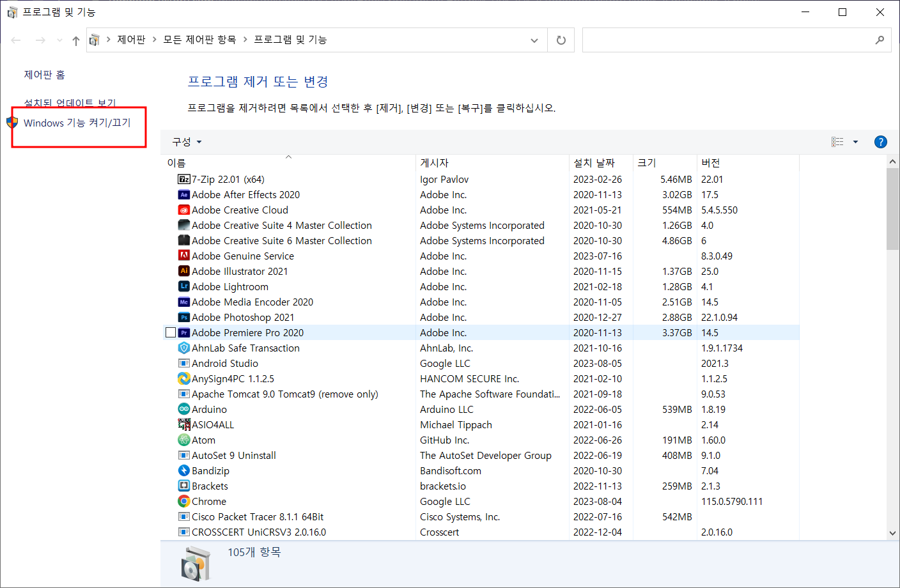Select the CROSSCERT UniCRSV3 2.0.16.0 row
The width and height of the screenshot is (900, 588).
click(481, 532)
